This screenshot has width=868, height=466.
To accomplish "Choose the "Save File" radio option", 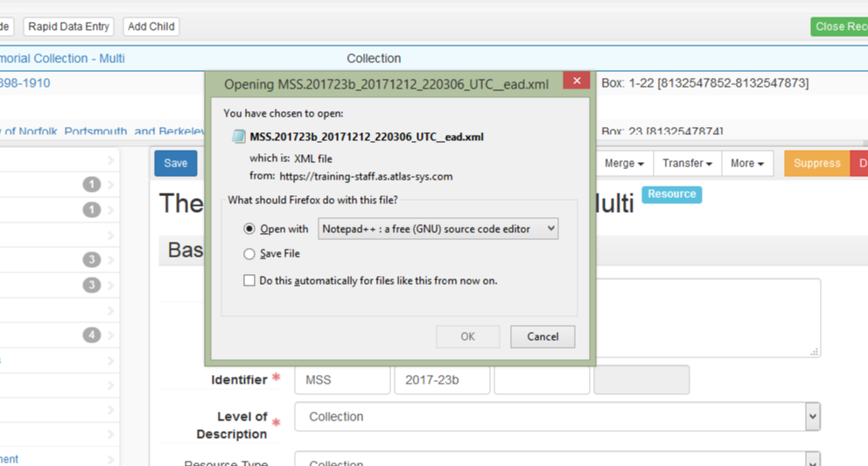I will [x=250, y=254].
